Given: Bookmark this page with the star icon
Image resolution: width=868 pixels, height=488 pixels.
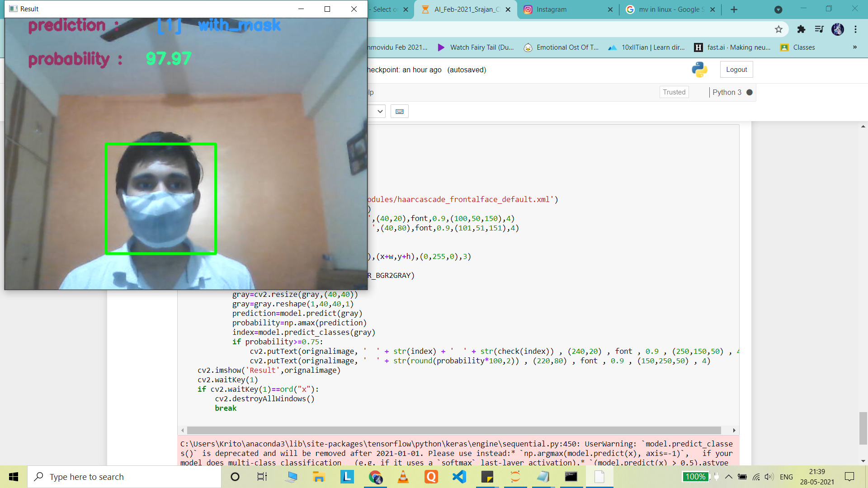Looking at the screenshot, I should [778, 29].
